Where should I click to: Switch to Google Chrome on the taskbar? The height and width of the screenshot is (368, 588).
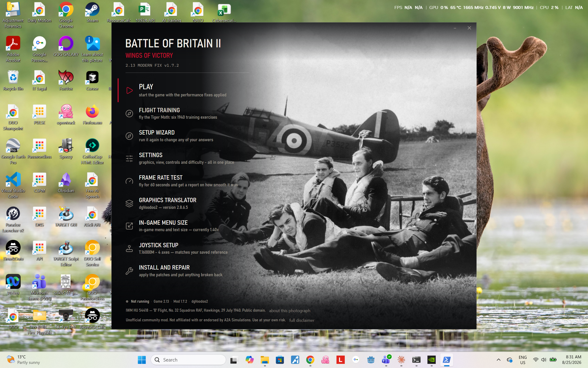click(310, 360)
